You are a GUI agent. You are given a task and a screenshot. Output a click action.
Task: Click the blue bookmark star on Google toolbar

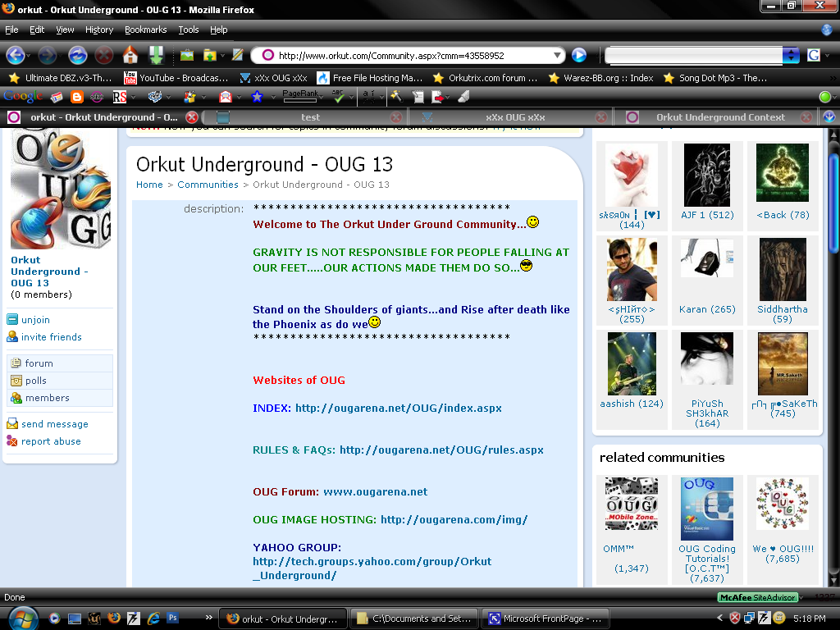(x=257, y=97)
